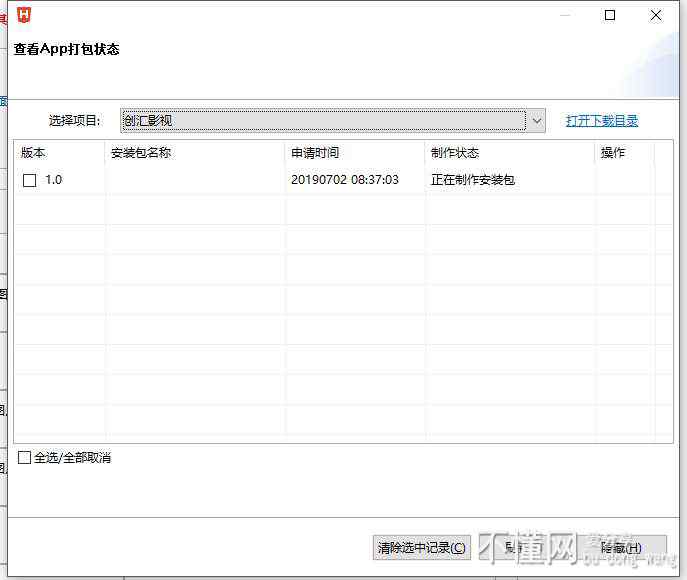The height and width of the screenshot is (580, 687).
Task: Tick the checkbox for version 1.0
Action: 30,180
